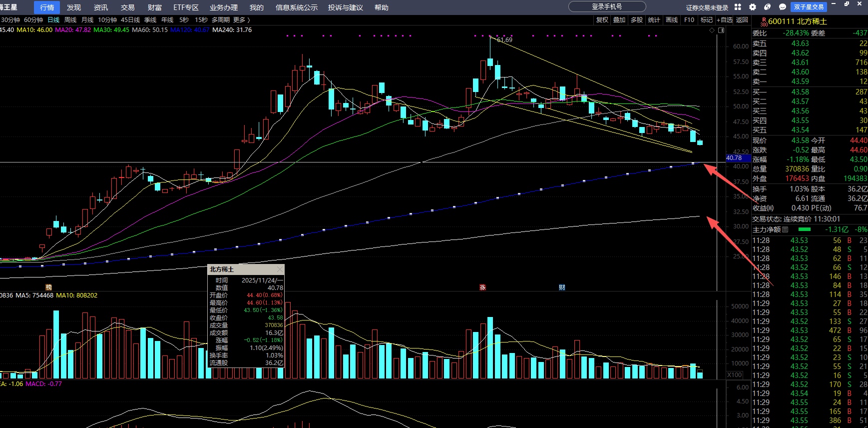Click the 标记 toolbar button
868x428 pixels.
[707, 20]
